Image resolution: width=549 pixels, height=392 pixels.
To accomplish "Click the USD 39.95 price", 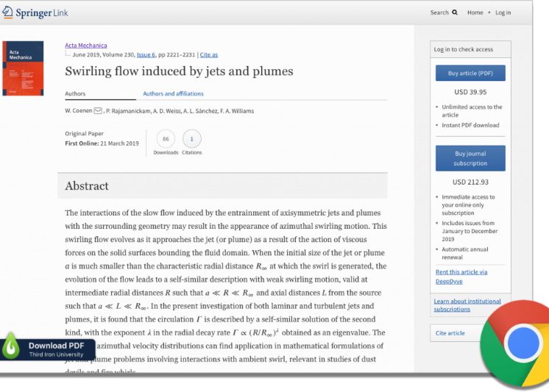I will pyautogui.click(x=470, y=92).
